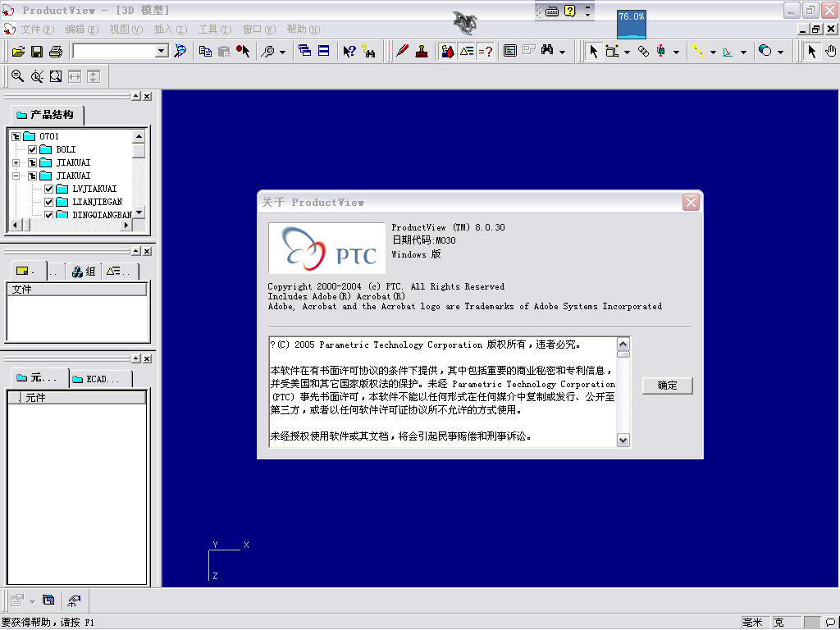Screen dimensions: 840x630
Task: Toggle the DINGQIANGBAN checkbox
Action: [x=48, y=215]
